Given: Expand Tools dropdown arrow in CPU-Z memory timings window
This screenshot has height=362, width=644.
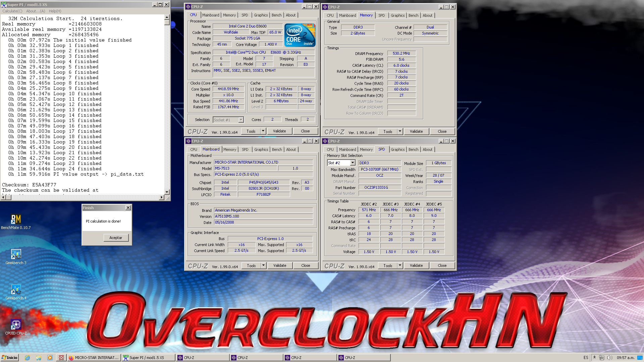Looking at the screenshot, I should click(400, 131).
